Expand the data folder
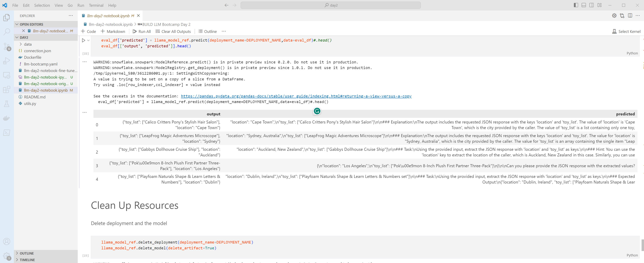 point(28,44)
